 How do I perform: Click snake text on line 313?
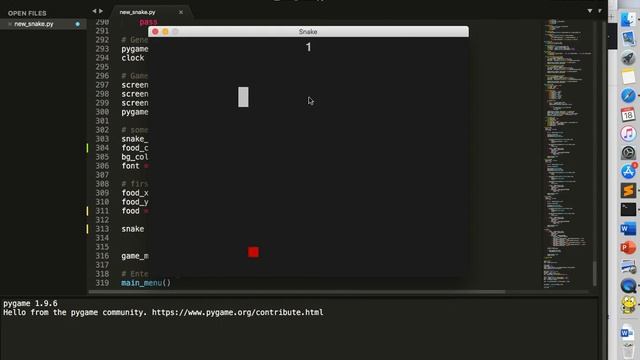point(133,229)
